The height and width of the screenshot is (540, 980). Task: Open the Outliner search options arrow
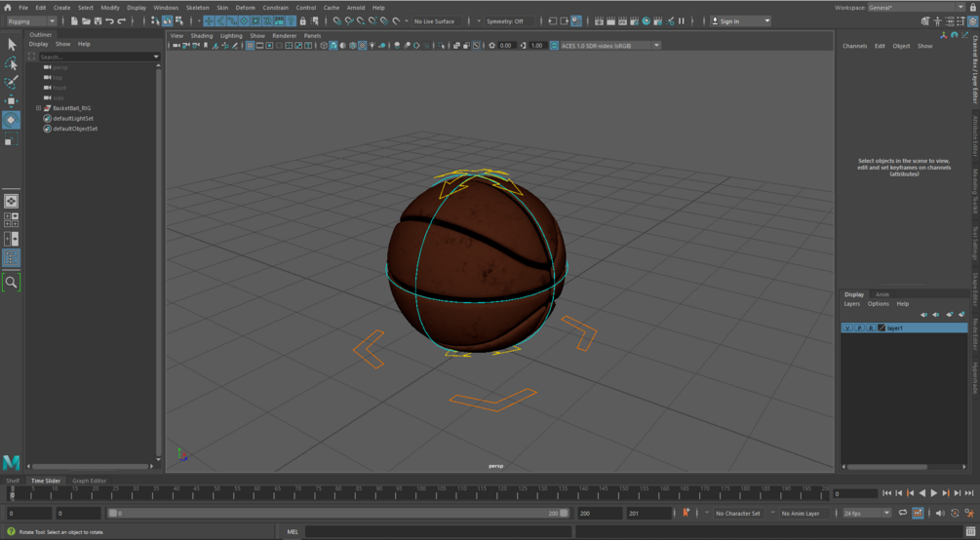[x=156, y=57]
